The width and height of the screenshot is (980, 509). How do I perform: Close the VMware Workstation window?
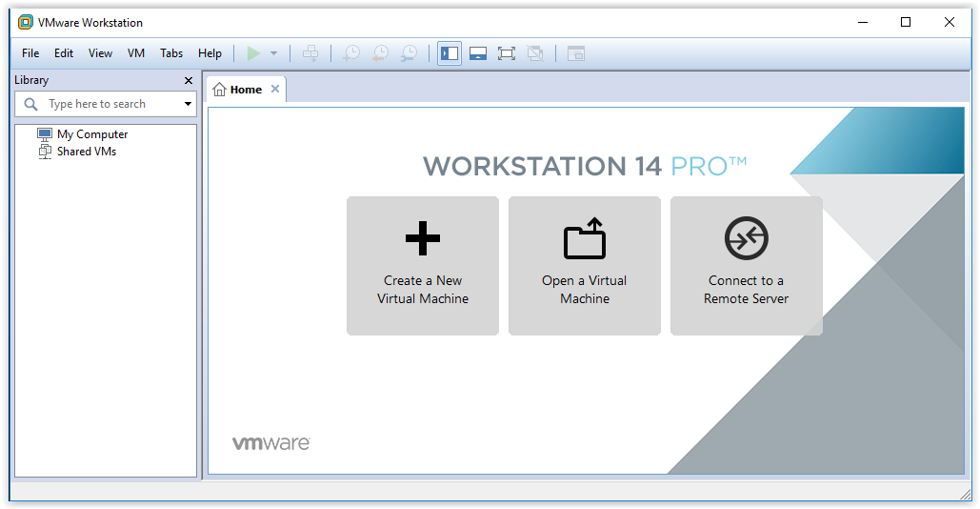point(949,23)
